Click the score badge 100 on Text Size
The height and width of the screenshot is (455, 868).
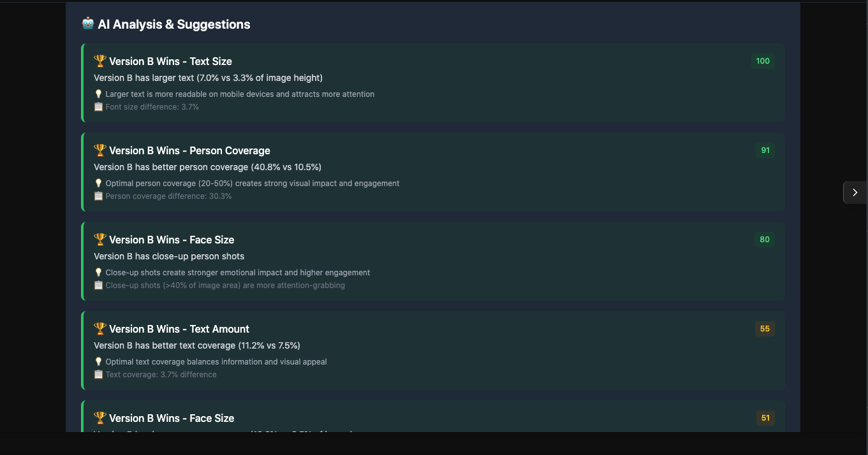pos(763,61)
